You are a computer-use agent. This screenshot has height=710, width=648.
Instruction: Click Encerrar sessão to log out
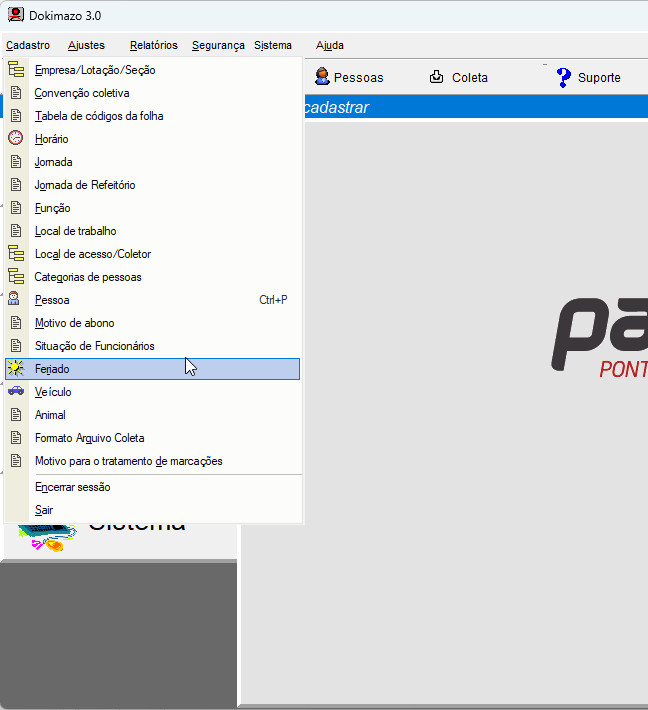click(72, 487)
